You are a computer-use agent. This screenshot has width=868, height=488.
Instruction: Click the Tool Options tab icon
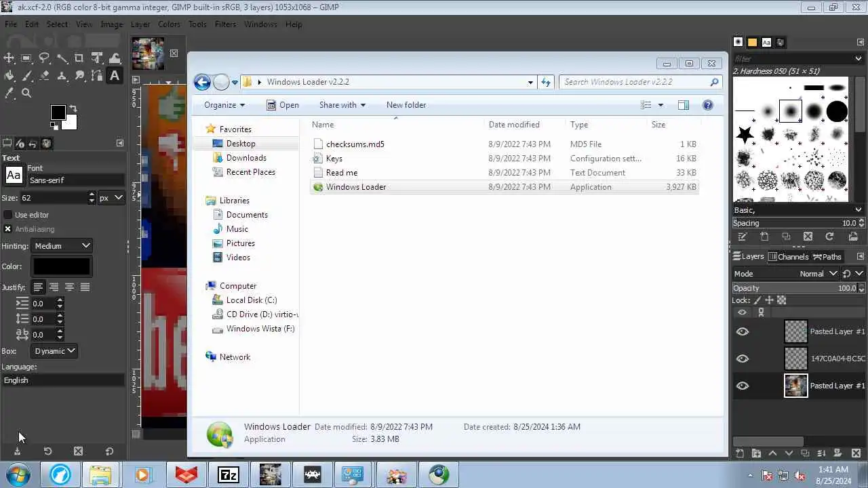point(7,144)
